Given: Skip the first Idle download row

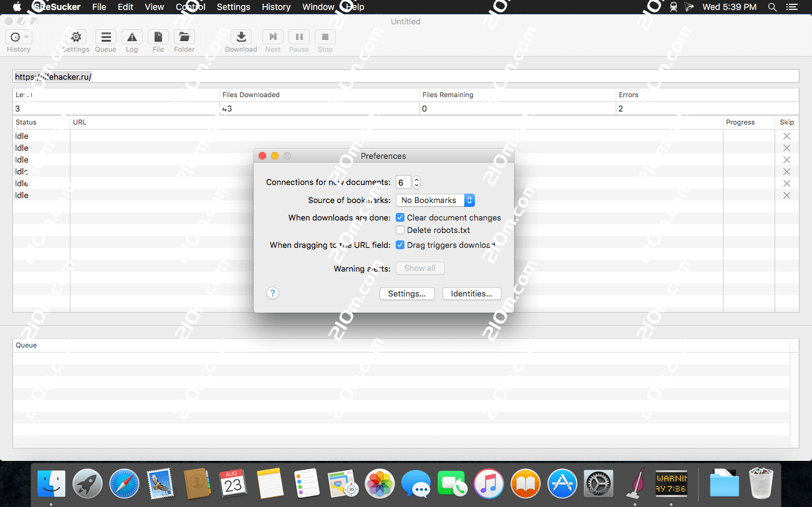Looking at the screenshot, I should pyautogui.click(x=786, y=136).
